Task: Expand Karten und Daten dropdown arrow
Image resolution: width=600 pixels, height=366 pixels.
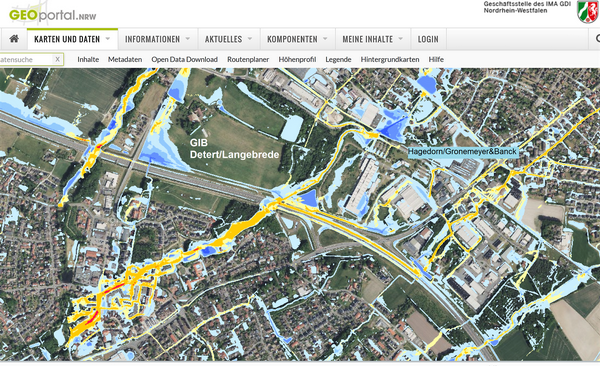Action: click(108, 39)
